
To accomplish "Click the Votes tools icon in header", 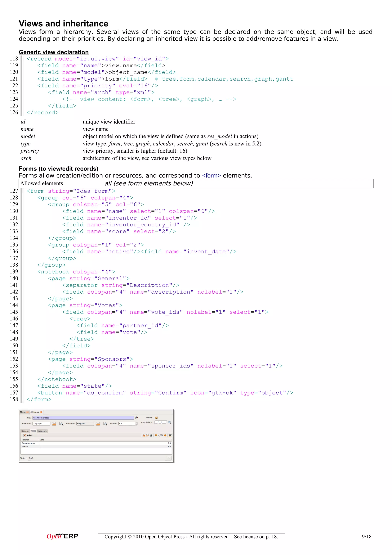I will [24, 435].
